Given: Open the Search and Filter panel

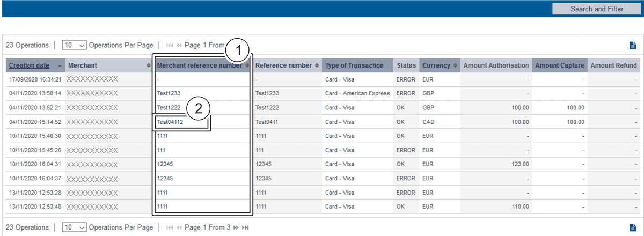Looking at the screenshot, I should pyautogui.click(x=596, y=9).
